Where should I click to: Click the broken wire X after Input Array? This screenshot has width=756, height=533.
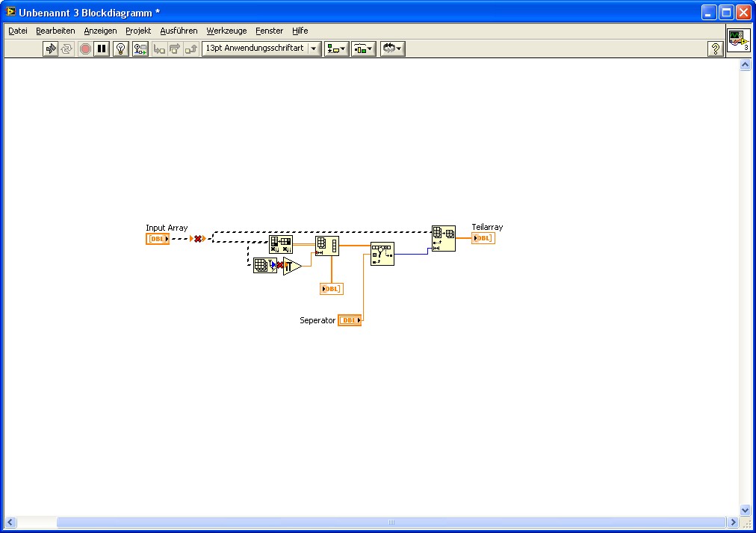point(198,239)
